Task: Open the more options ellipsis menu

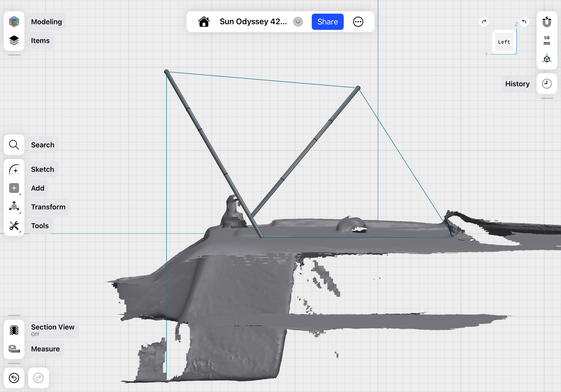Action: (x=358, y=22)
